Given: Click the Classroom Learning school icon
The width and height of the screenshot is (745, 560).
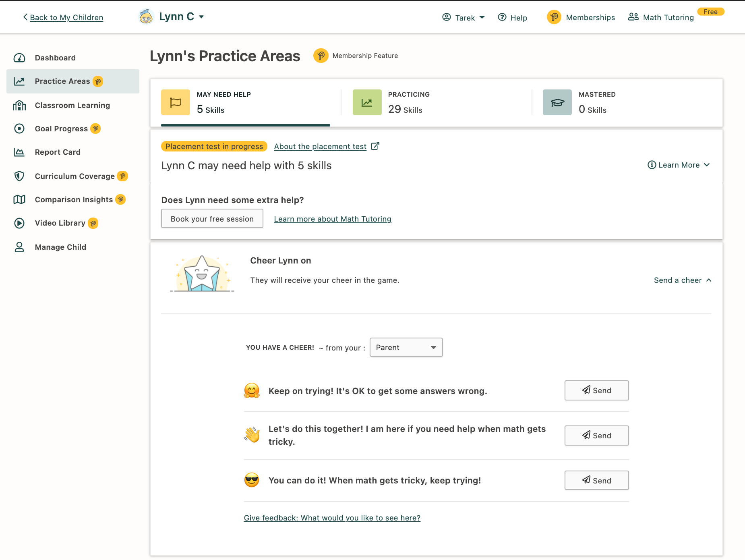Looking at the screenshot, I should [19, 105].
